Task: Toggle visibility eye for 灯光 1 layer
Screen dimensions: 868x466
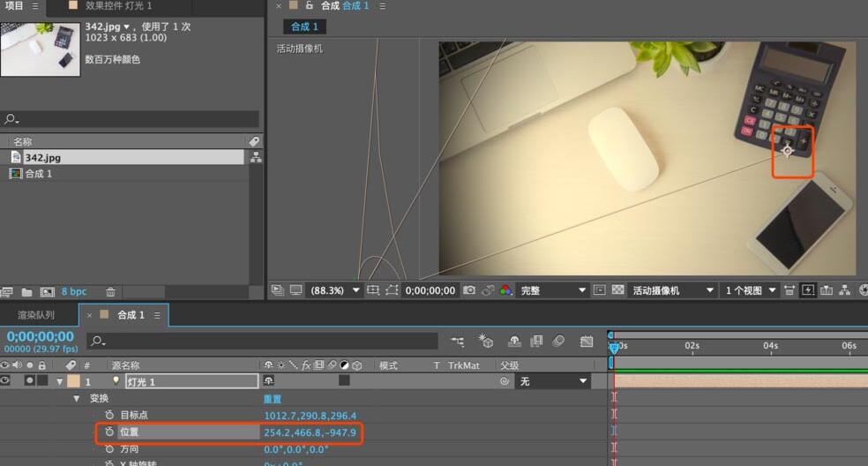Action: (5, 380)
